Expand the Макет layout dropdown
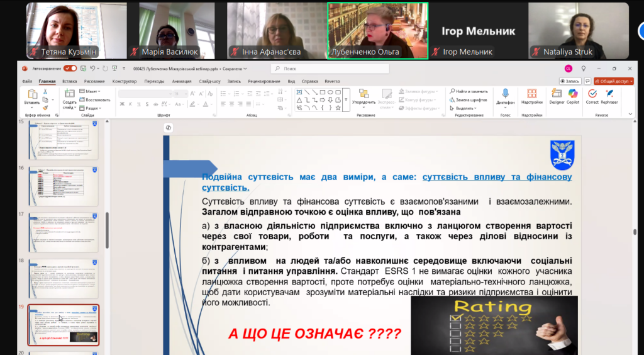Viewport: 644px width, 355px height. pyautogui.click(x=90, y=91)
